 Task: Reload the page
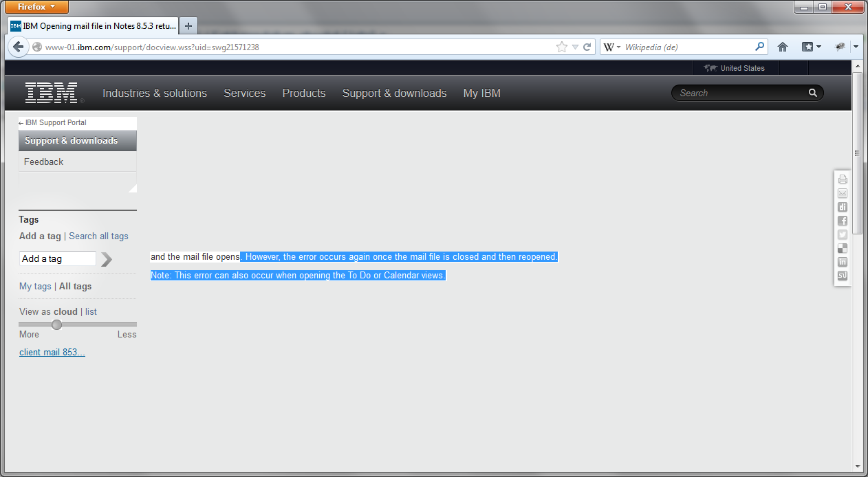coord(587,47)
